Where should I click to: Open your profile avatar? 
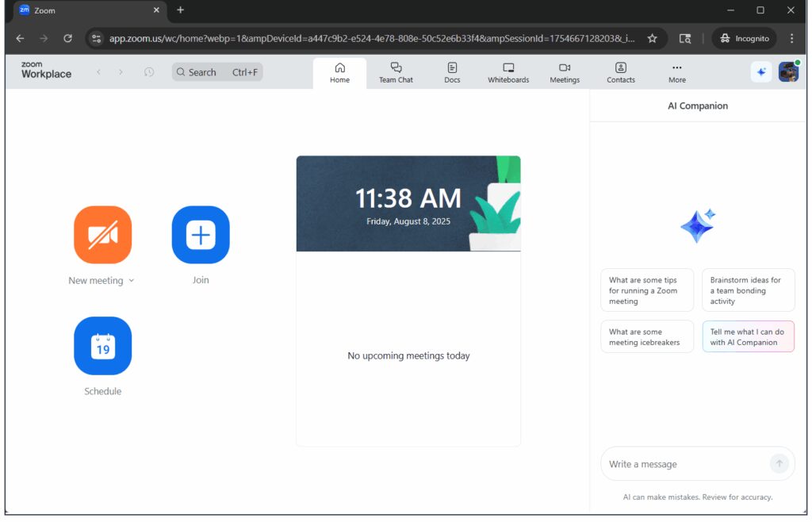click(x=787, y=71)
